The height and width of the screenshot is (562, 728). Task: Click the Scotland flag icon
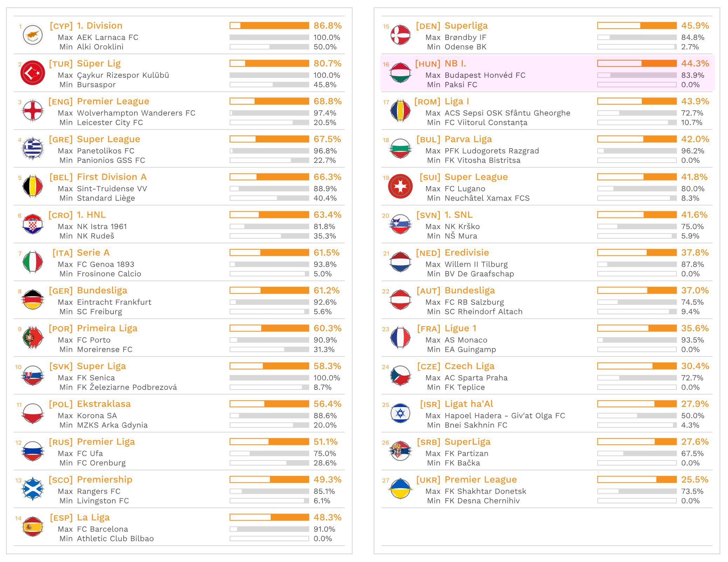coord(33,489)
